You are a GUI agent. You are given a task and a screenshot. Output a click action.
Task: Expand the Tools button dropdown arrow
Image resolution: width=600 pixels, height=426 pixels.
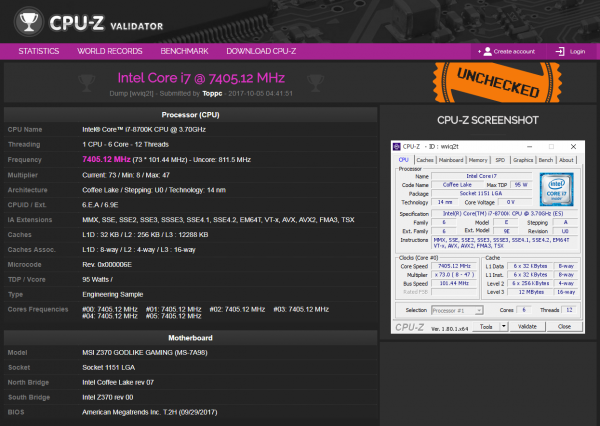504,326
